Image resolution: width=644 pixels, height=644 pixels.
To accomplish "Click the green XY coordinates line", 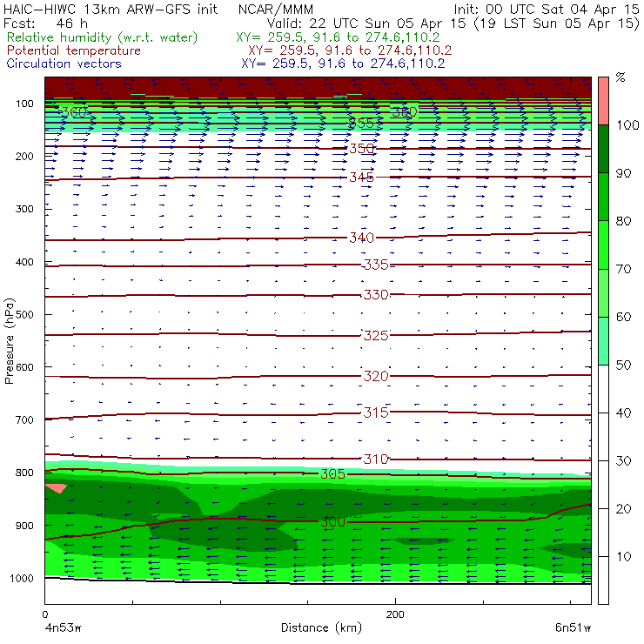I will [338, 37].
